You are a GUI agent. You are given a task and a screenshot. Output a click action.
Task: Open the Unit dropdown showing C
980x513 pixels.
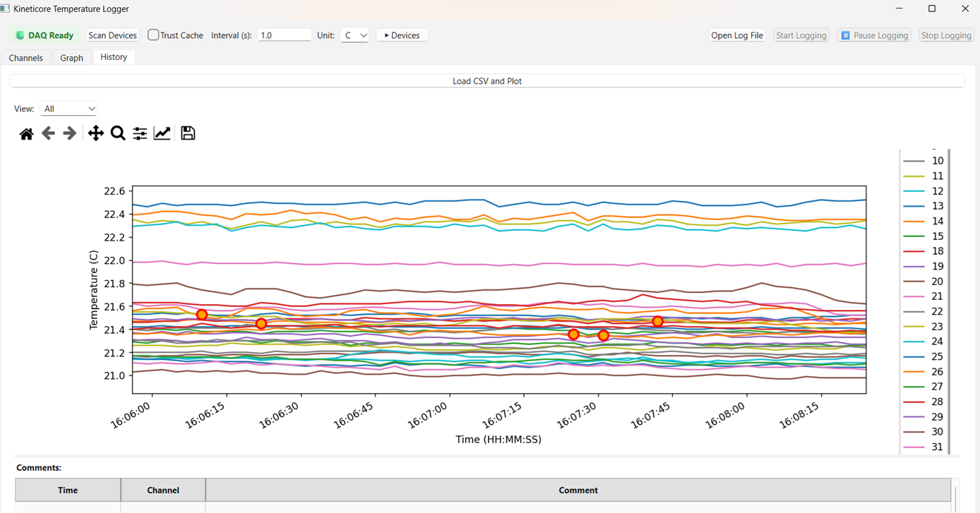[355, 35]
